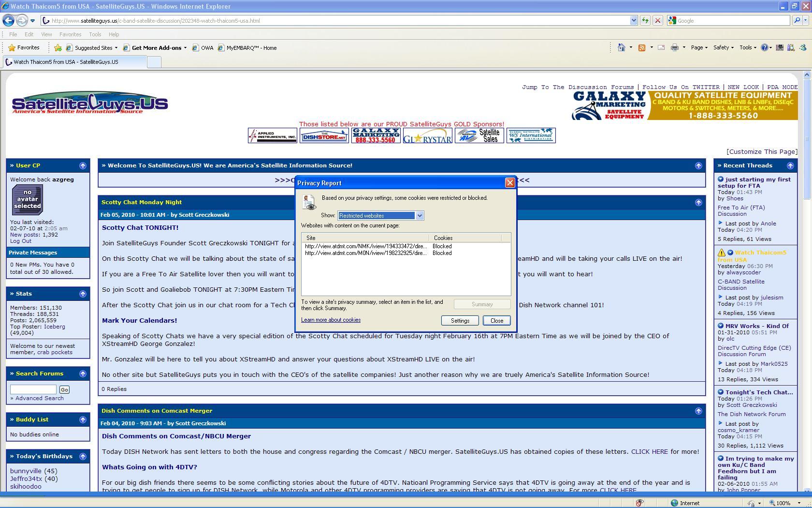This screenshot has width=812, height=508.
Task: Open the Customize This Page link
Action: [762, 151]
